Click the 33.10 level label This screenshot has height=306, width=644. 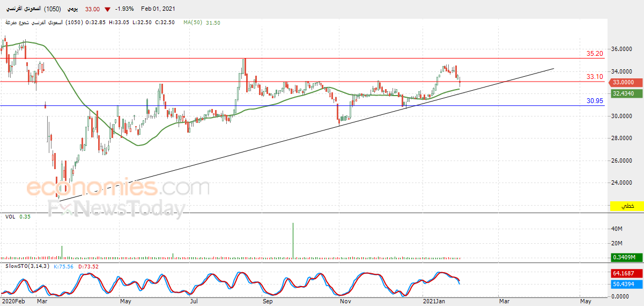click(595, 77)
